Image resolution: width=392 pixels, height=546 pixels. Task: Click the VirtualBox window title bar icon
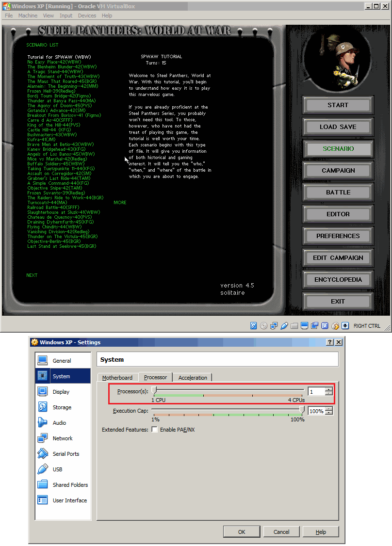7,6
